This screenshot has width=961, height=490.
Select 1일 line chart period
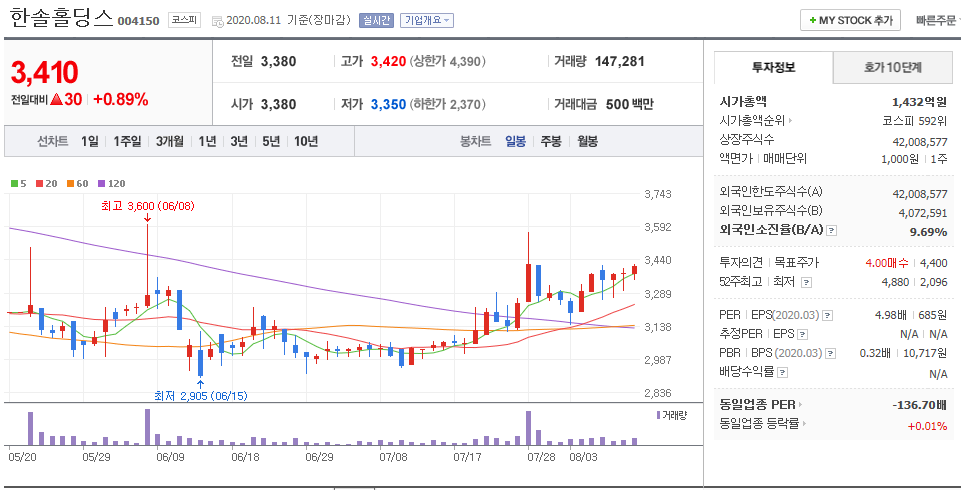[89, 141]
